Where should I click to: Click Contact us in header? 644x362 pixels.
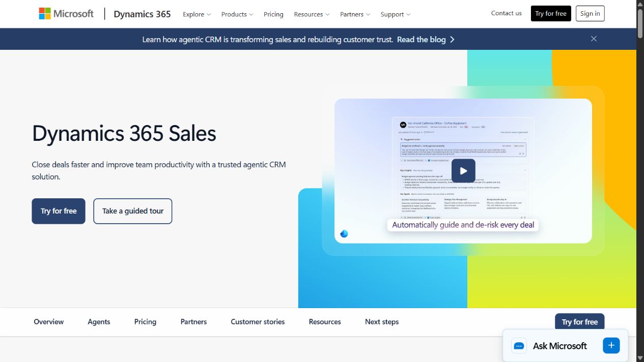[507, 13]
